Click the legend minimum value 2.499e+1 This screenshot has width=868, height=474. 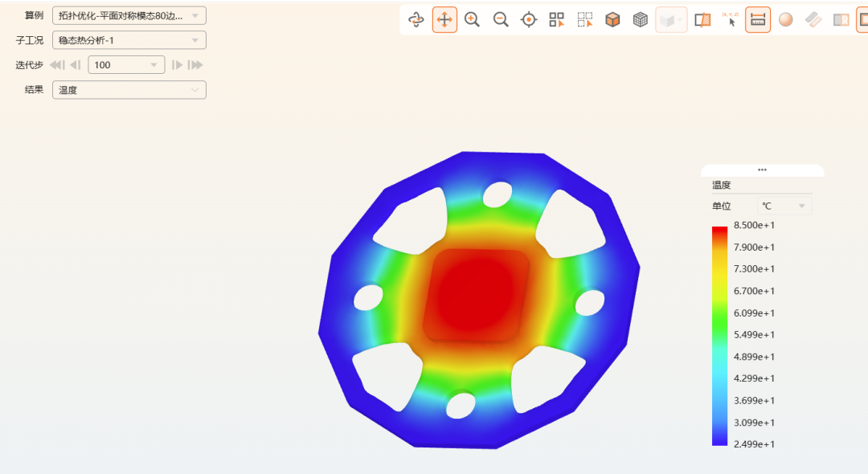pos(754,444)
